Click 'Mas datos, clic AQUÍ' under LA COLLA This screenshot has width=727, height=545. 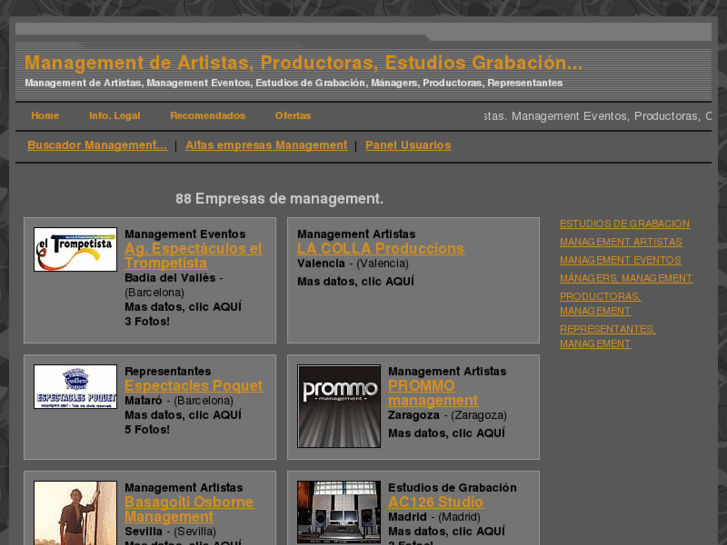point(356,282)
